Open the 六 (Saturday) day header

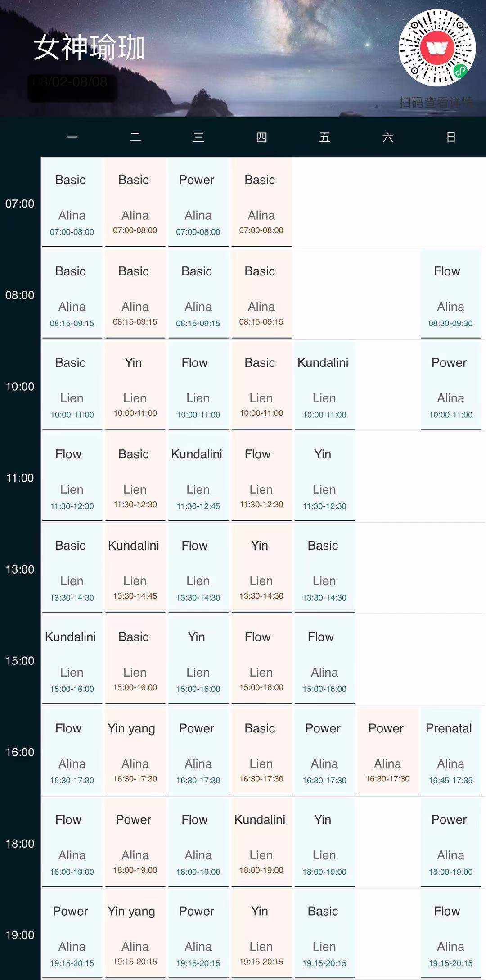pyautogui.click(x=387, y=137)
